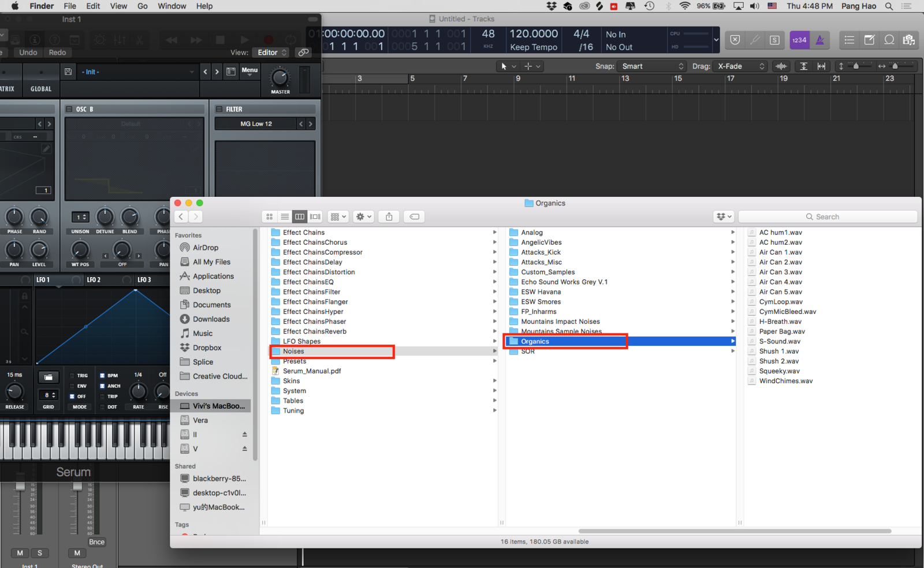Click the horizontal auto zoom icon

pos(821,66)
